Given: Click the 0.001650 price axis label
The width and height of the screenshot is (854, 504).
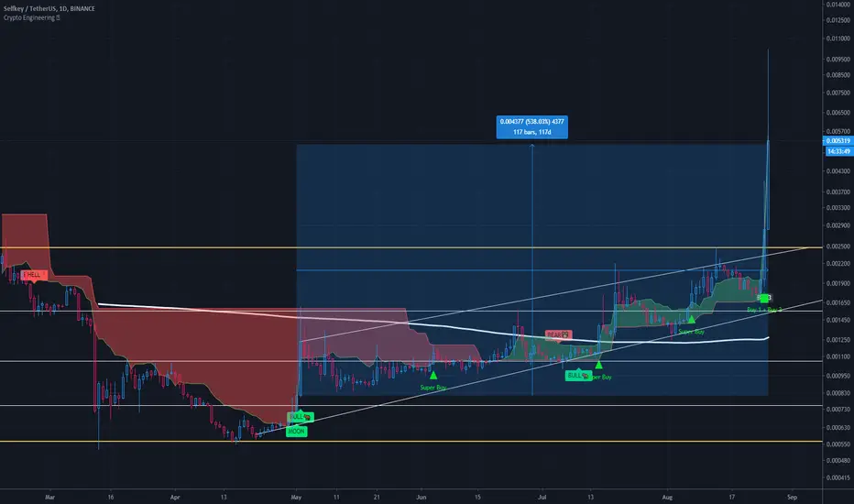Looking at the screenshot, I should [x=838, y=302].
